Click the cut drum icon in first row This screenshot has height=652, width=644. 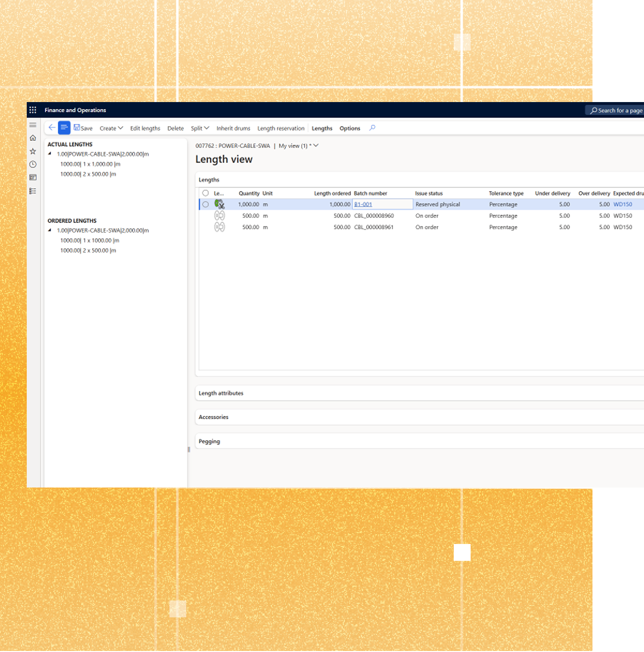tap(219, 204)
